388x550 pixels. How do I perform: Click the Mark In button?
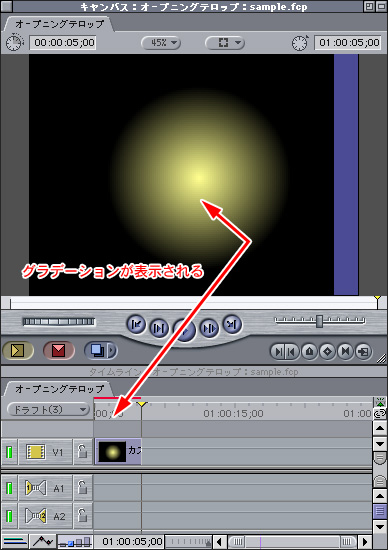tap(277, 351)
